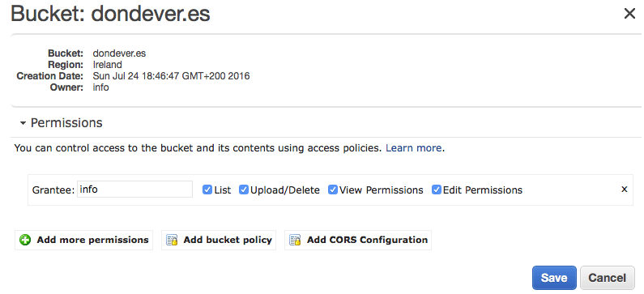Click Add CORS Configuration label
The image size is (644, 294).
tap(367, 240)
